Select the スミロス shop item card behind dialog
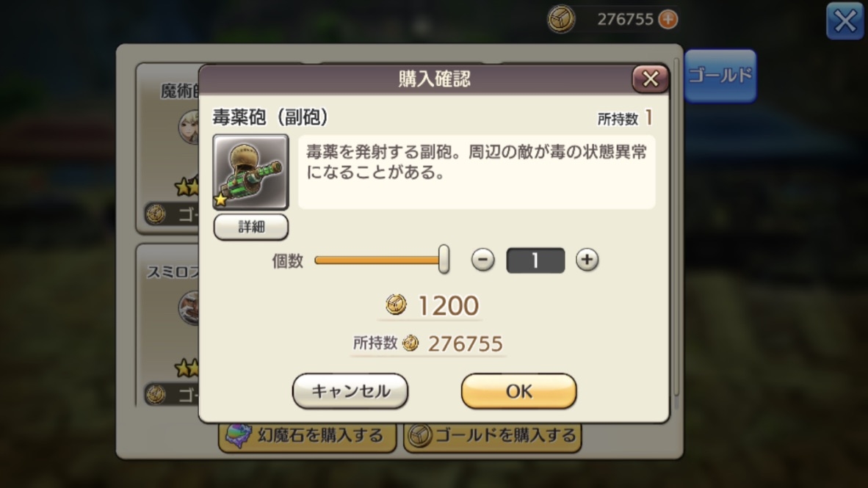The height and width of the screenshot is (488, 868). tap(168, 325)
